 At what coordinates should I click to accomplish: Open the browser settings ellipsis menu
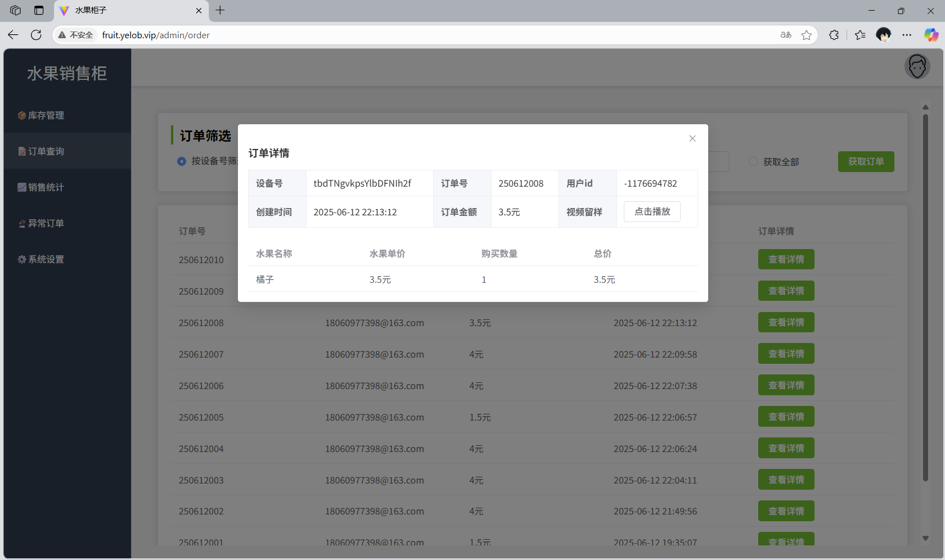[907, 35]
